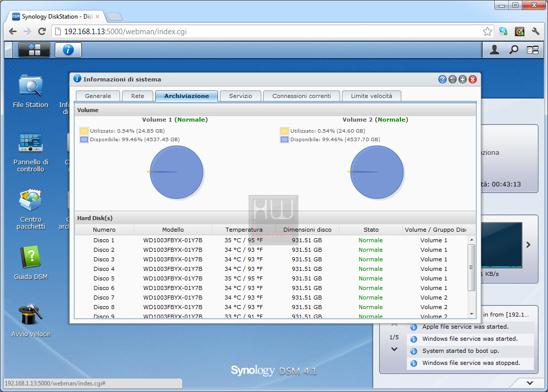Screen dimensions: 548x392
Task: Reload the current page
Action: pos(42,32)
